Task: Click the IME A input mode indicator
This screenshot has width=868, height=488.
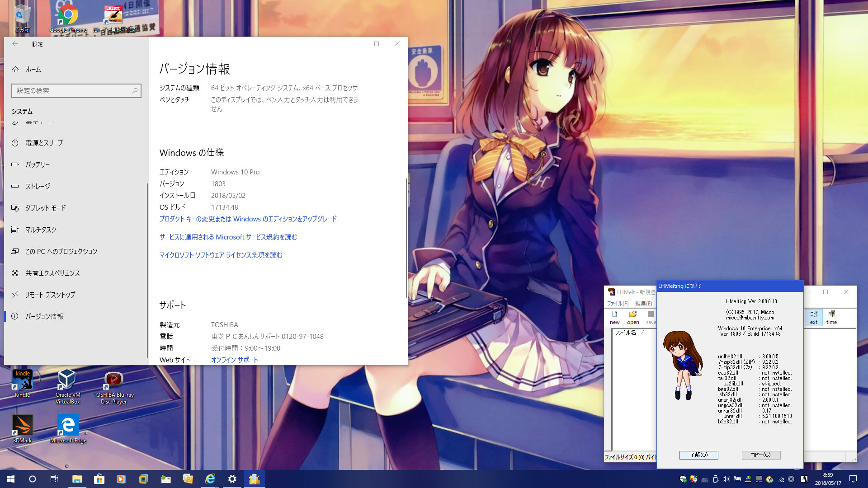Action: point(804,479)
